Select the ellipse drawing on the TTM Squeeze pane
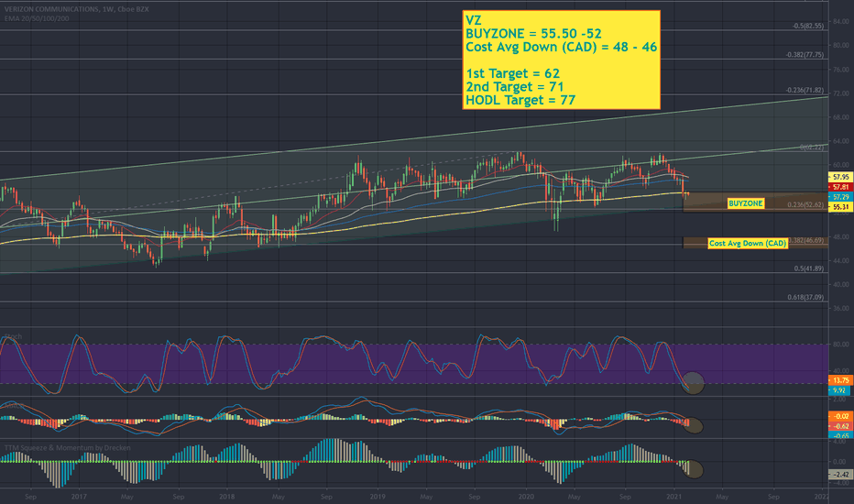854x504 pixels. 693,469
